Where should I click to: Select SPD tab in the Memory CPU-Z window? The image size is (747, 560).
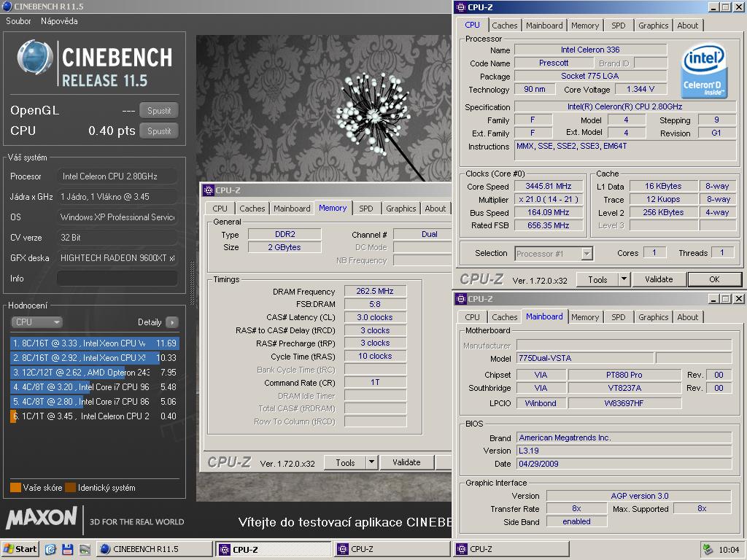[x=366, y=209]
